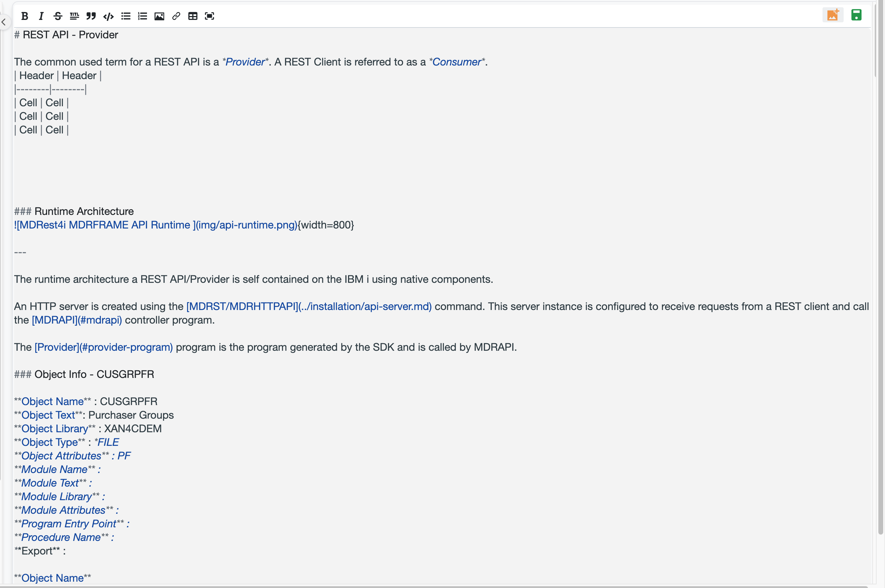Save the document with the green disk icon

857,15
